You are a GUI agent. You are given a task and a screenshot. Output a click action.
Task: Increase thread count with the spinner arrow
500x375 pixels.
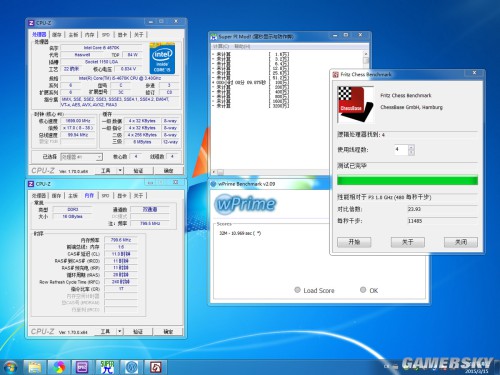[411, 147]
